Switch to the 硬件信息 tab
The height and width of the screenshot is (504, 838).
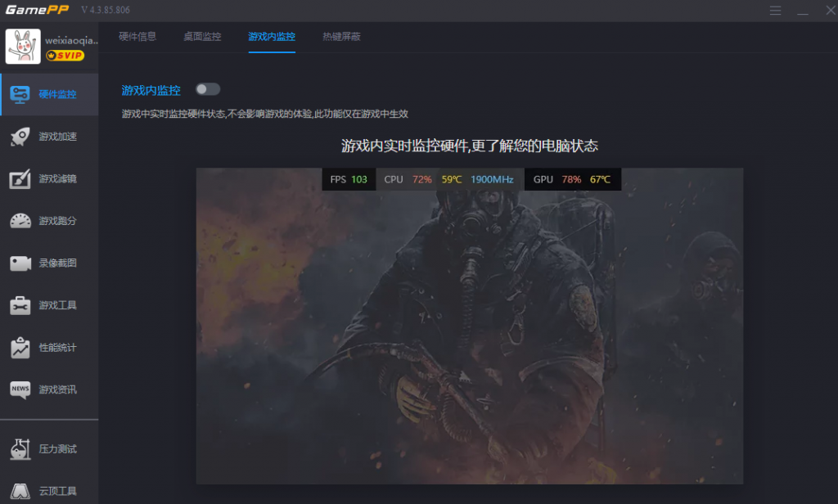(x=137, y=36)
